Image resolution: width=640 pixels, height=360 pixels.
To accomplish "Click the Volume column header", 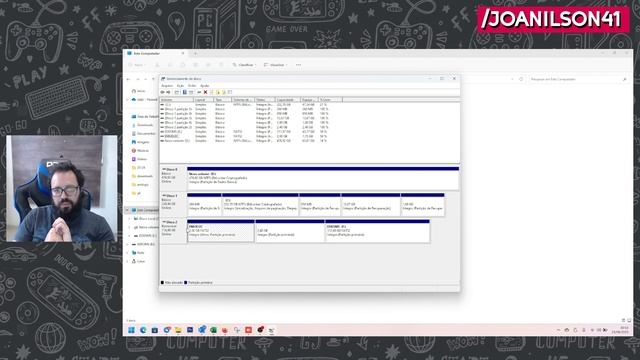I will [176, 100].
